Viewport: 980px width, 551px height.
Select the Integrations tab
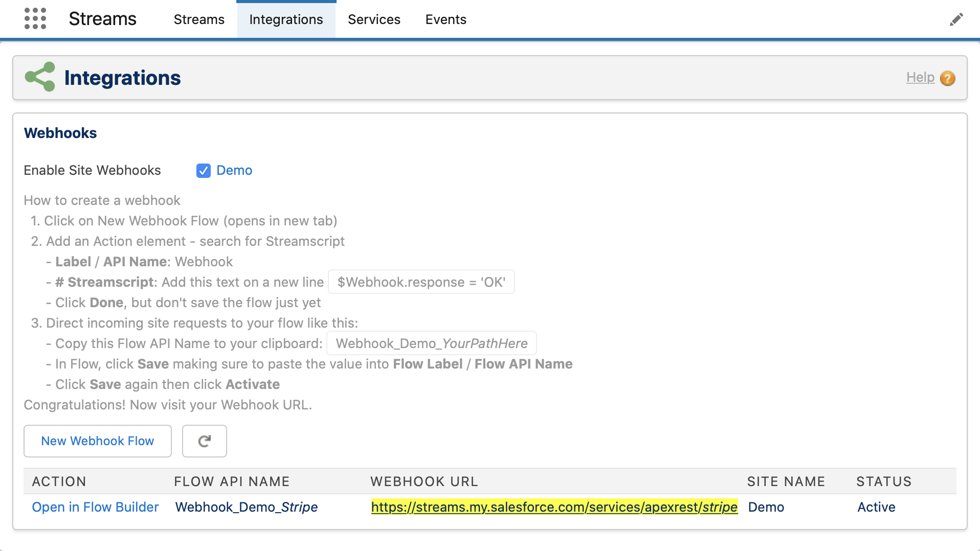pos(286,19)
